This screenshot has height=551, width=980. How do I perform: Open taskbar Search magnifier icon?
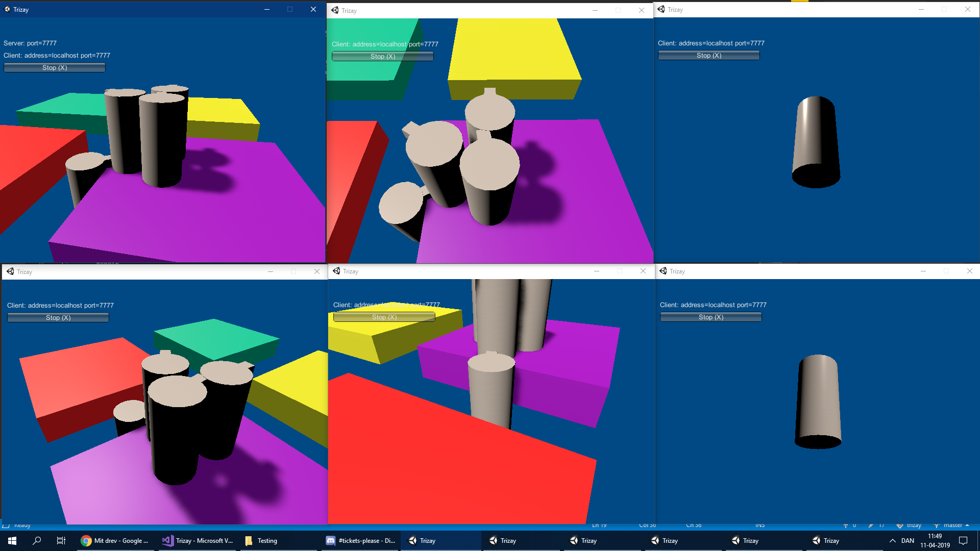click(x=37, y=541)
